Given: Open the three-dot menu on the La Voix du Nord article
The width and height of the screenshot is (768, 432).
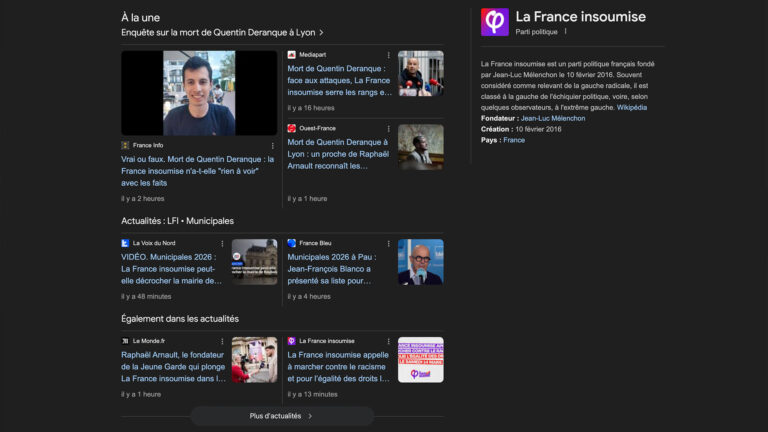Looking at the screenshot, I should point(223,243).
